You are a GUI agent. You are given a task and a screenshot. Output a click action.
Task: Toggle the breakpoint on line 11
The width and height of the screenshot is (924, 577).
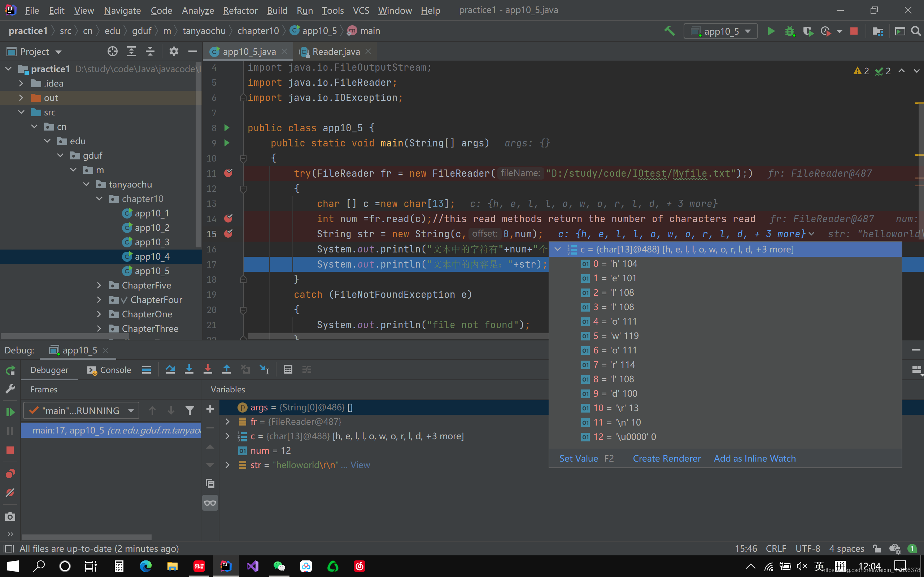tap(228, 173)
